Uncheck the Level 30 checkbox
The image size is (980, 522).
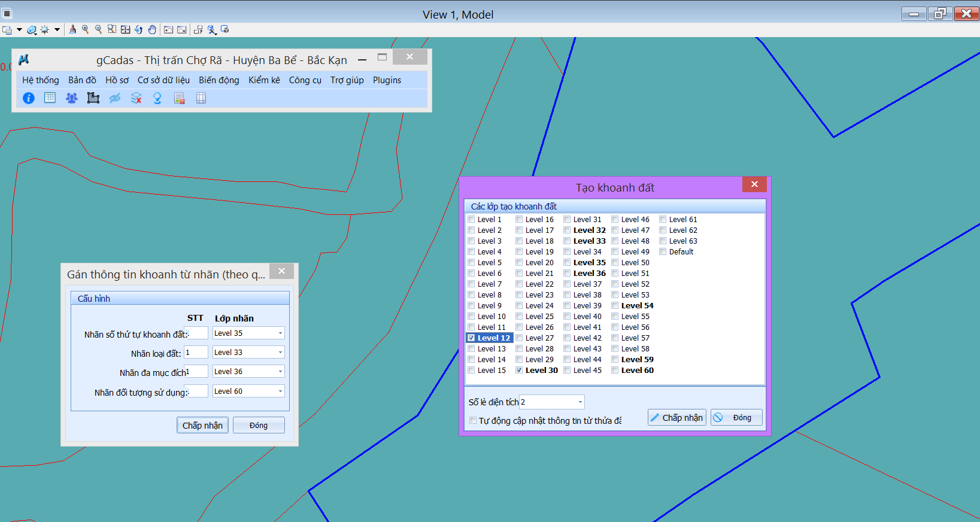[x=519, y=371]
